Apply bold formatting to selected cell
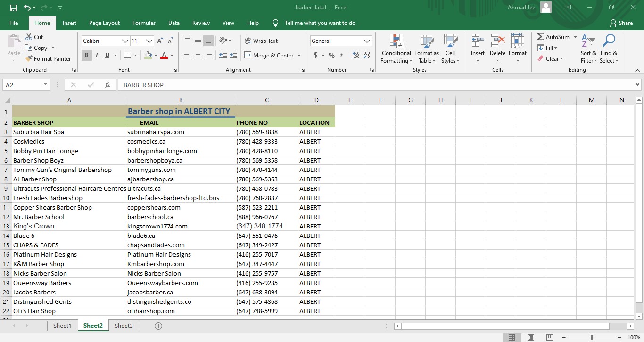Screen dimensions: 644x342 point(86,55)
